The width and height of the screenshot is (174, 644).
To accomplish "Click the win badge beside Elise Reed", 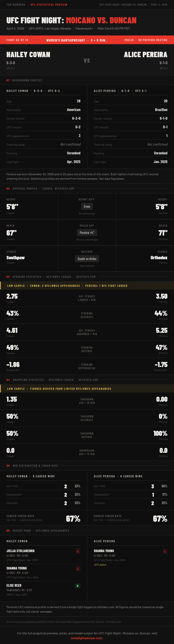I will 78,586.
